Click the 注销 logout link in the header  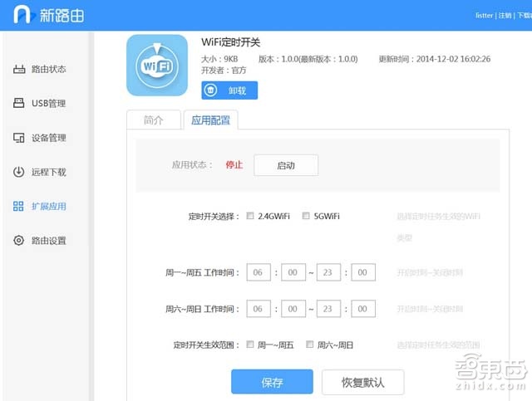click(505, 15)
